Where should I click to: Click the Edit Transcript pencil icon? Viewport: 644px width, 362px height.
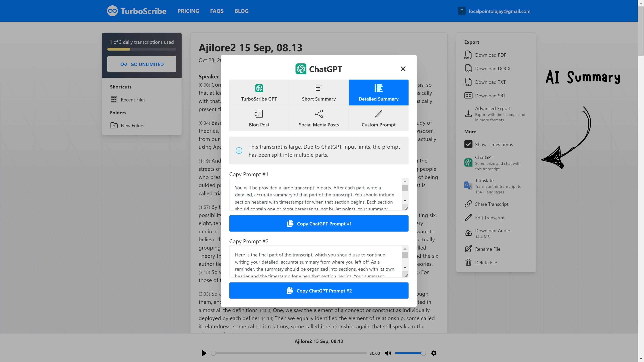468,218
